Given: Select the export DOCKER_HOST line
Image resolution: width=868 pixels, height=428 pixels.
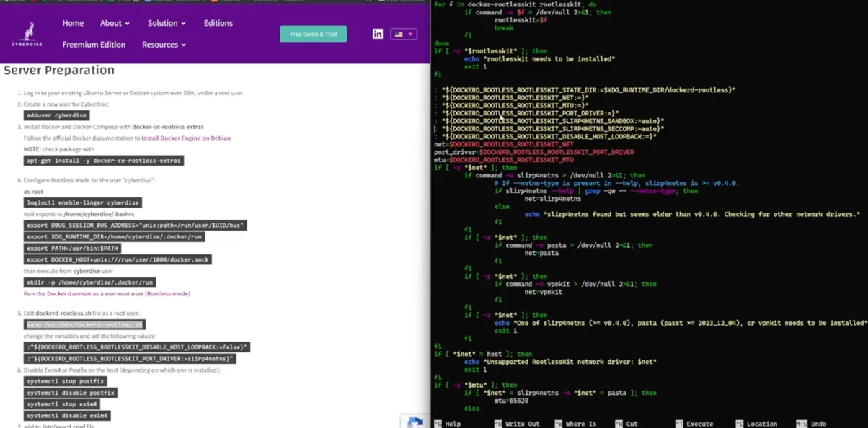Looking at the screenshot, I should (118, 259).
